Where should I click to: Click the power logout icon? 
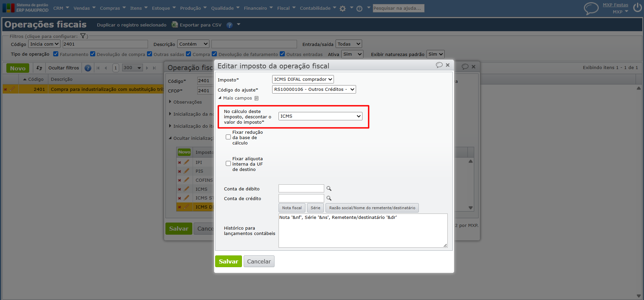tap(638, 7)
